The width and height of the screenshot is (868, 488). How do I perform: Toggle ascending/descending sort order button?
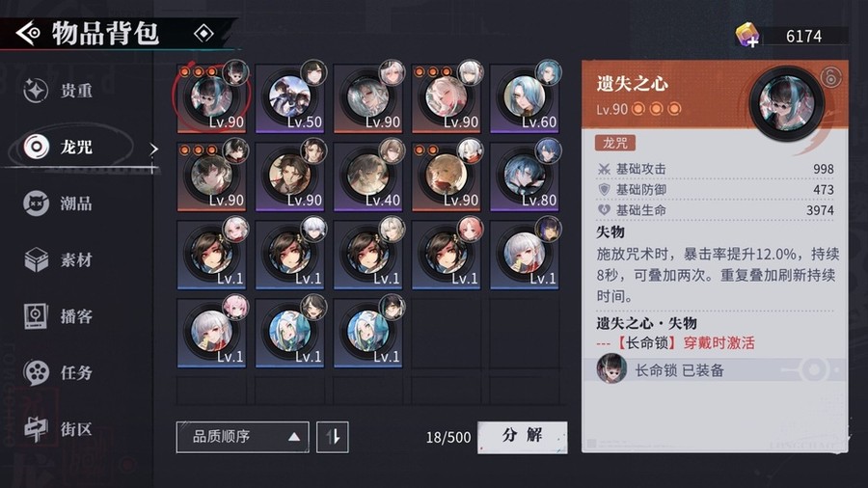tap(333, 437)
